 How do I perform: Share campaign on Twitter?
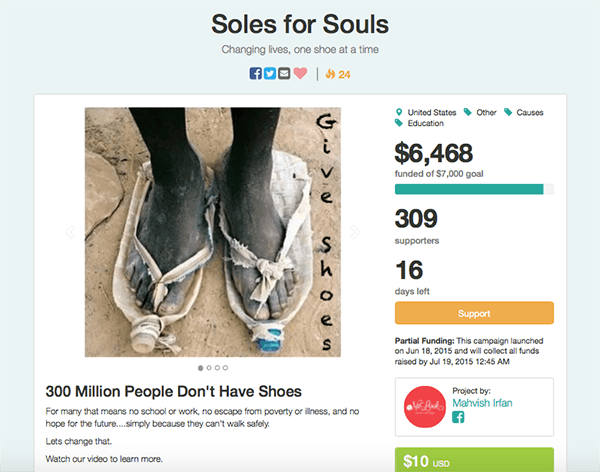(270, 73)
